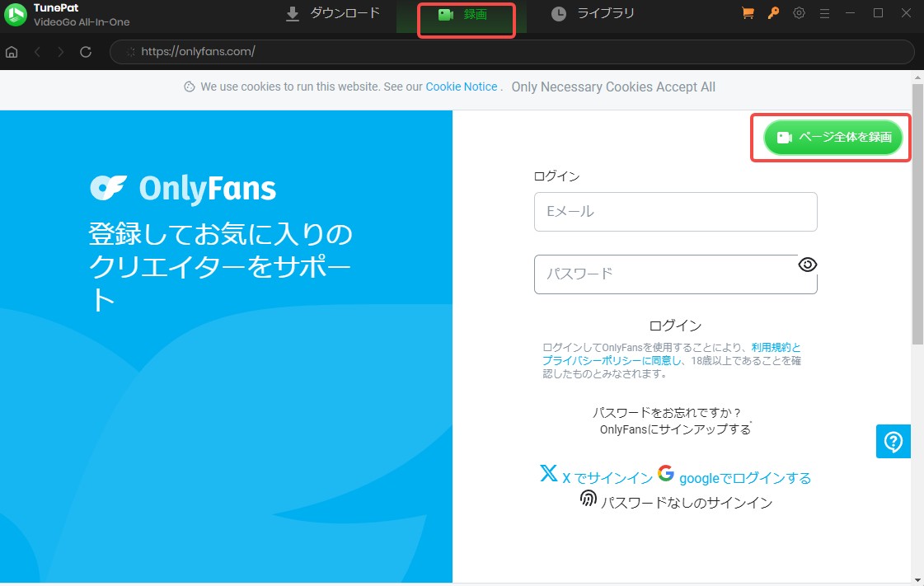Close the TunePat window
924x586 pixels.
907,13
